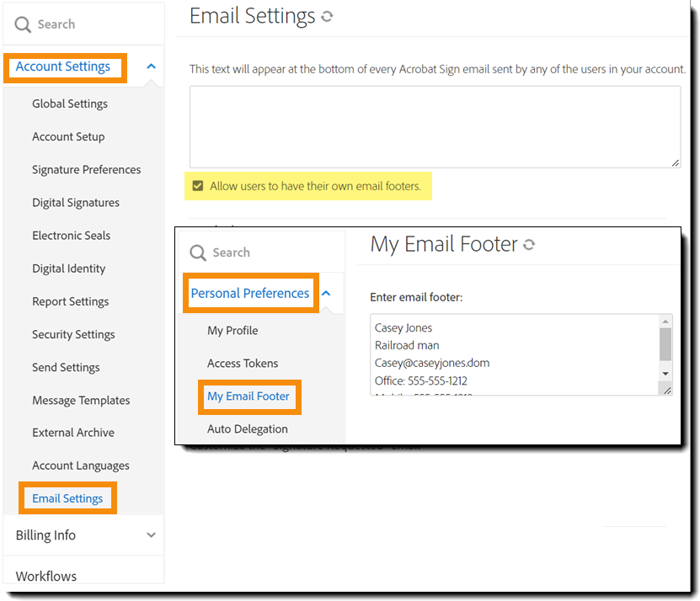Image resolution: width=700 pixels, height=601 pixels.
Task: Open the Workflows section
Action: pos(46,576)
